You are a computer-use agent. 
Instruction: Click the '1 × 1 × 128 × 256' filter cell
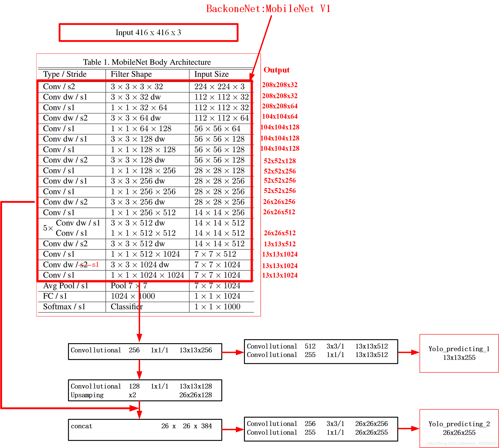(x=143, y=170)
